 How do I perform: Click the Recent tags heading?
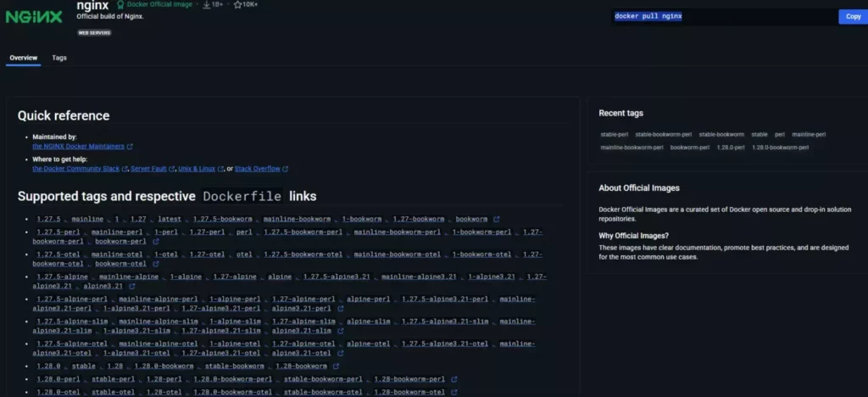click(621, 113)
